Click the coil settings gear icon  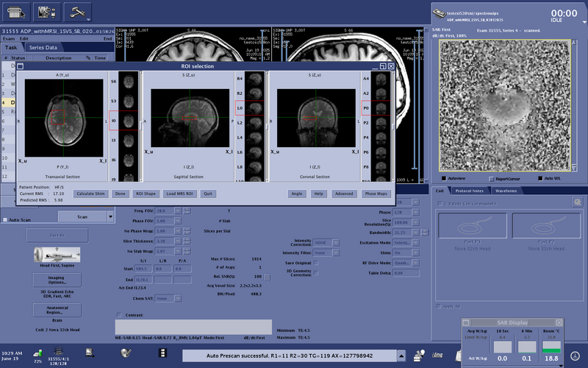(577, 202)
